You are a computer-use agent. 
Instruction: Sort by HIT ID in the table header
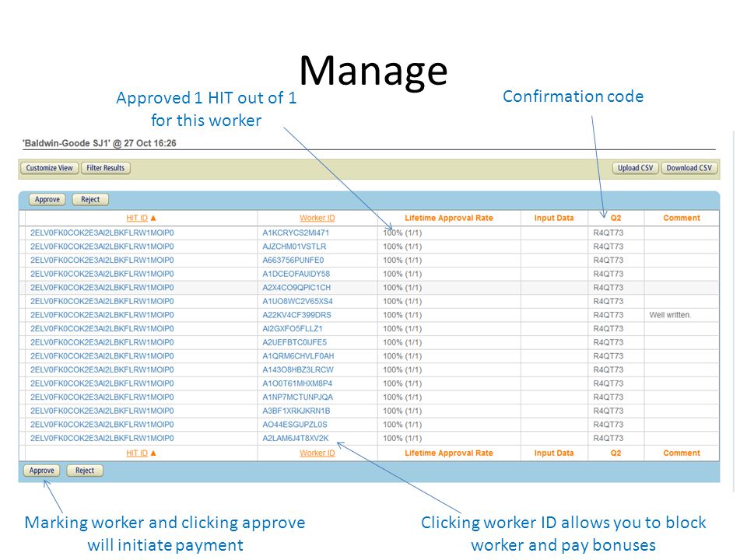click(x=137, y=218)
